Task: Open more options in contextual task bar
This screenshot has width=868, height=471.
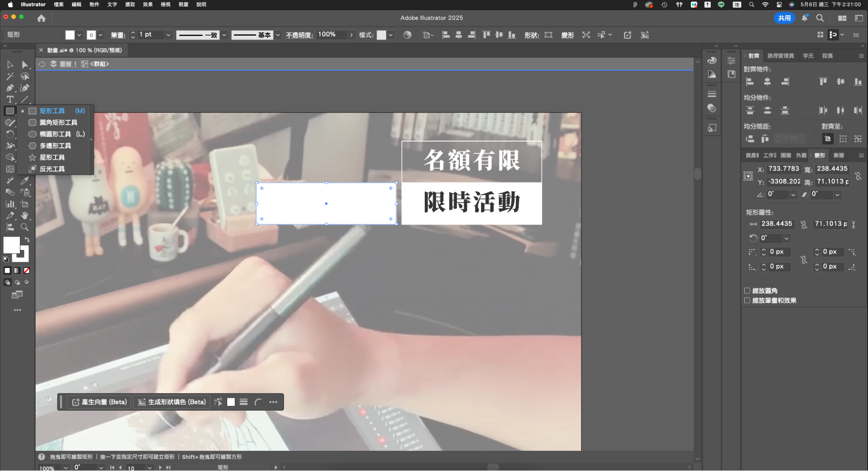Action: tap(273, 402)
